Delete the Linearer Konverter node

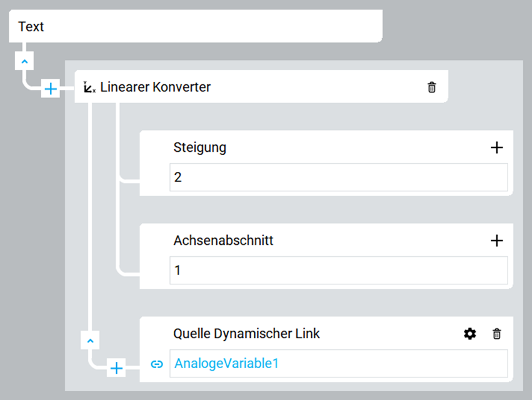[431, 87]
